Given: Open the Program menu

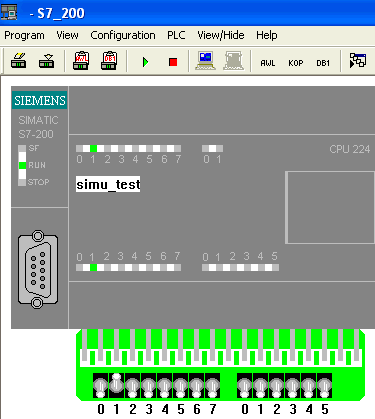Looking at the screenshot, I should tap(24, 35).
